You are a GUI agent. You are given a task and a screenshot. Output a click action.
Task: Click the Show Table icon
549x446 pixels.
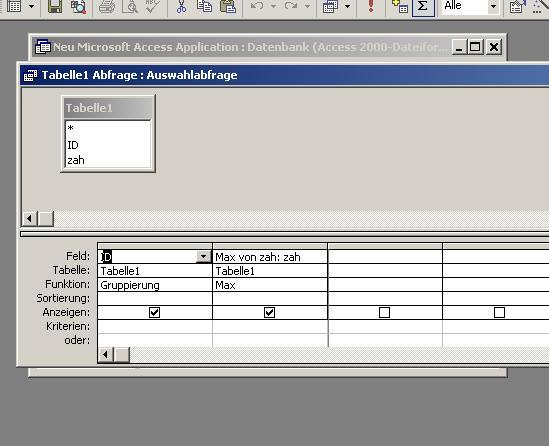[400, 6]
